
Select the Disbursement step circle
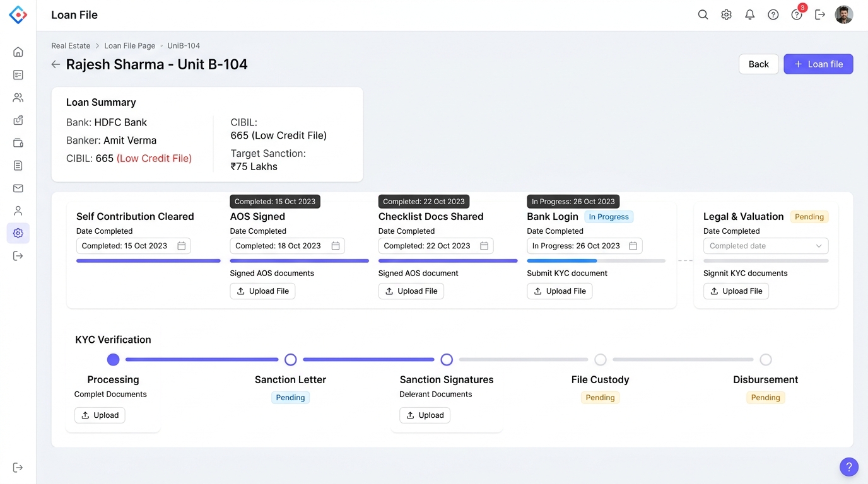pos(766,360)
